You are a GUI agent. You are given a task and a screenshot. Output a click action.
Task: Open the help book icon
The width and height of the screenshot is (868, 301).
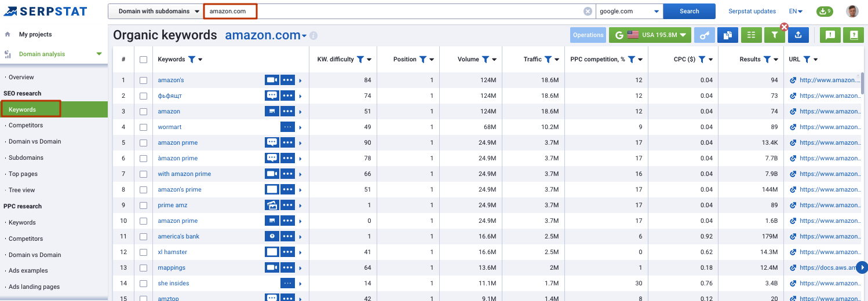(853, 35)
